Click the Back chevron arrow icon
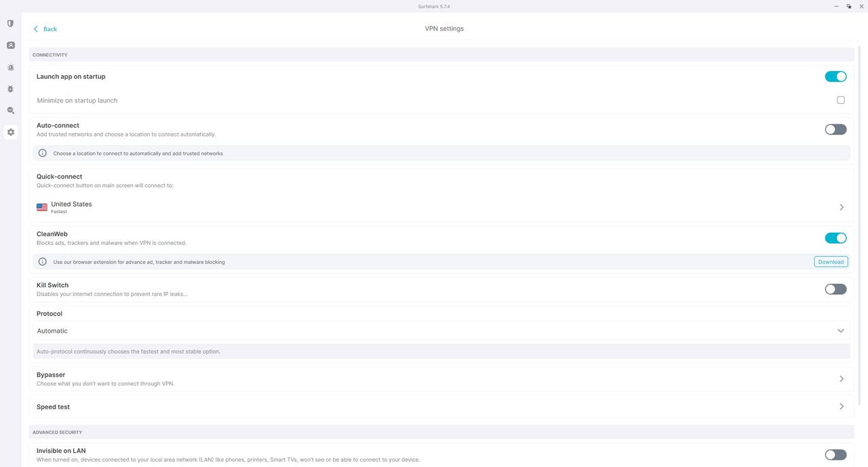The image size is (868, 467). click(36, 29)
